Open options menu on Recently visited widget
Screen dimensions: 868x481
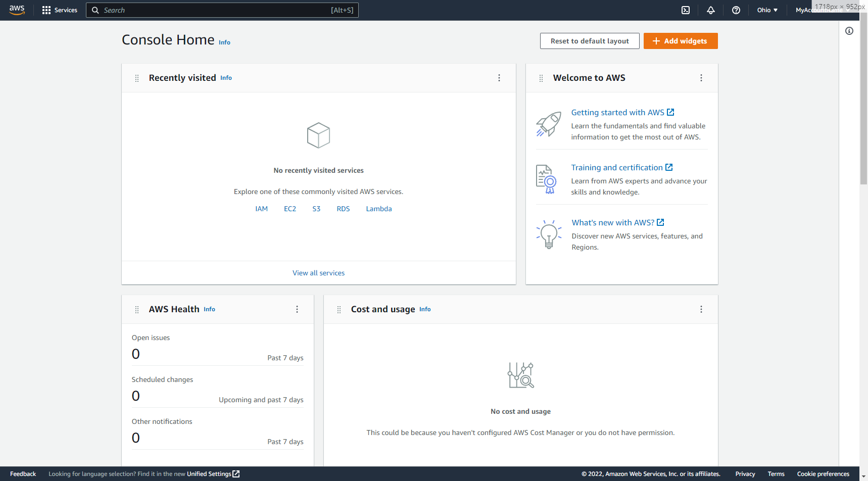coord(499,78)
